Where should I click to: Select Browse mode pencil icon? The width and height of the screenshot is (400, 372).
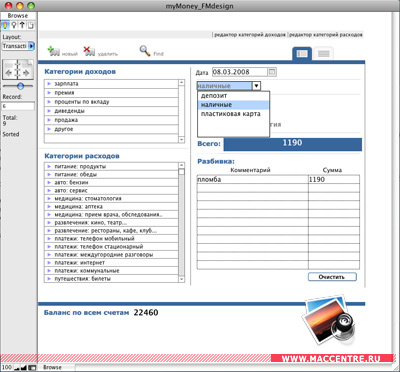(x=5, y=25)
